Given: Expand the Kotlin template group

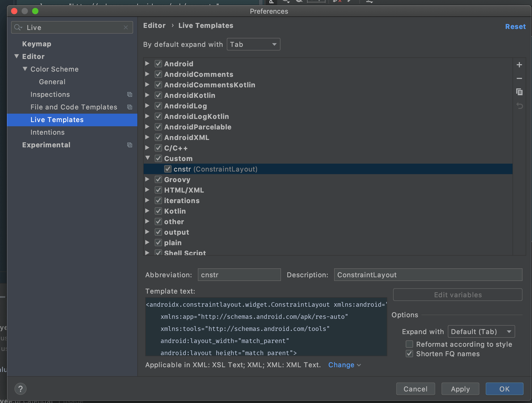Looking at the screenshot, I should coord(147,211).
